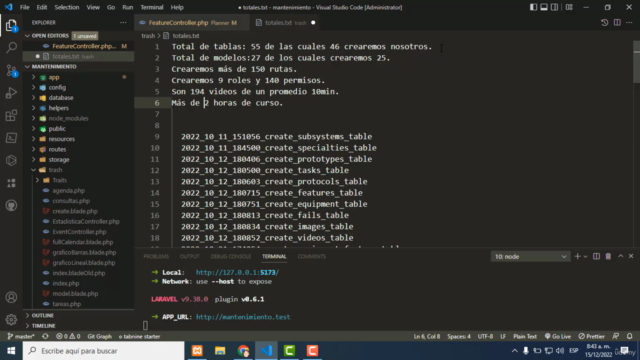Click Windows search box in taskbar
640x360 pixels.
coord(103,351)
